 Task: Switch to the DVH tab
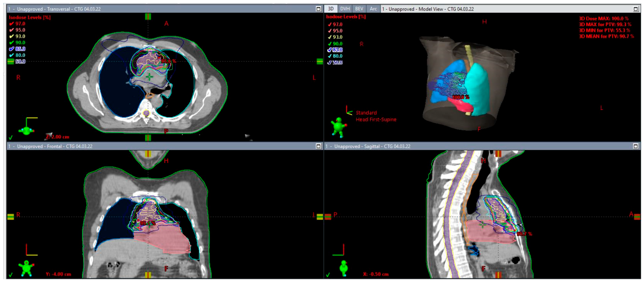click(345, 9)
